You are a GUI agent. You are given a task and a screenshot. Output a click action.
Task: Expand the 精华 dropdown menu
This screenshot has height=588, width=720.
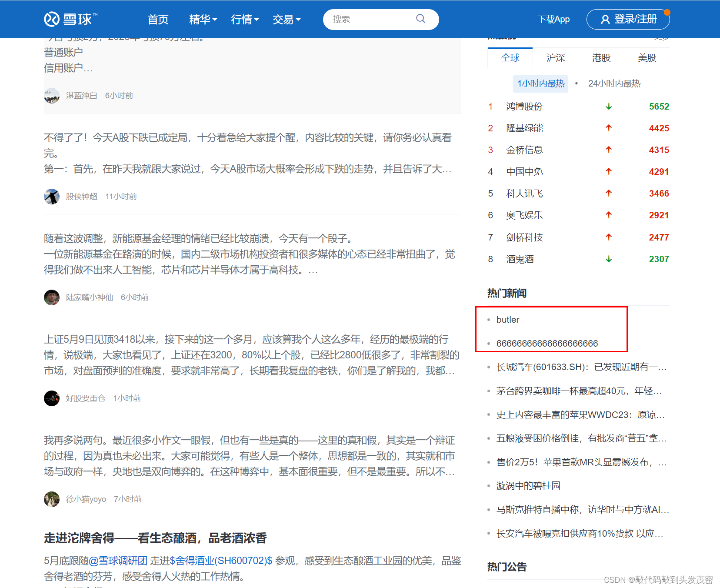coord(203,20)
